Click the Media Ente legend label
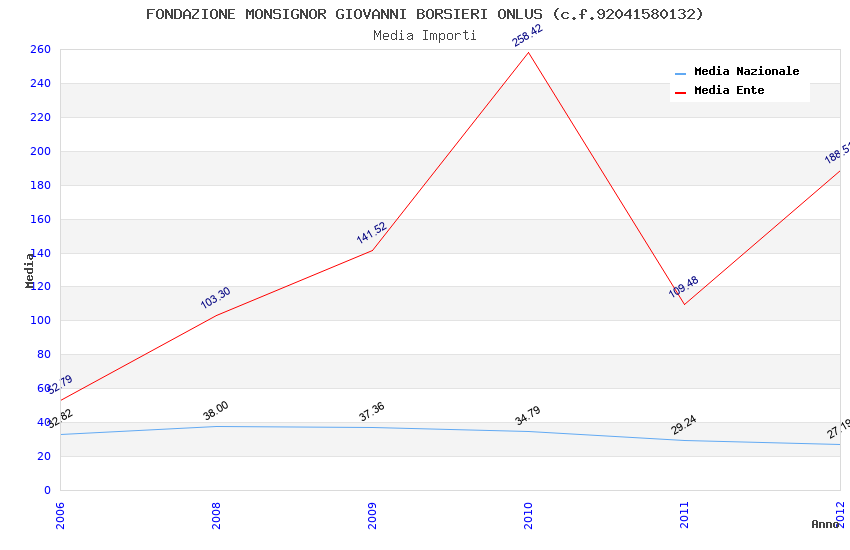 729,90
